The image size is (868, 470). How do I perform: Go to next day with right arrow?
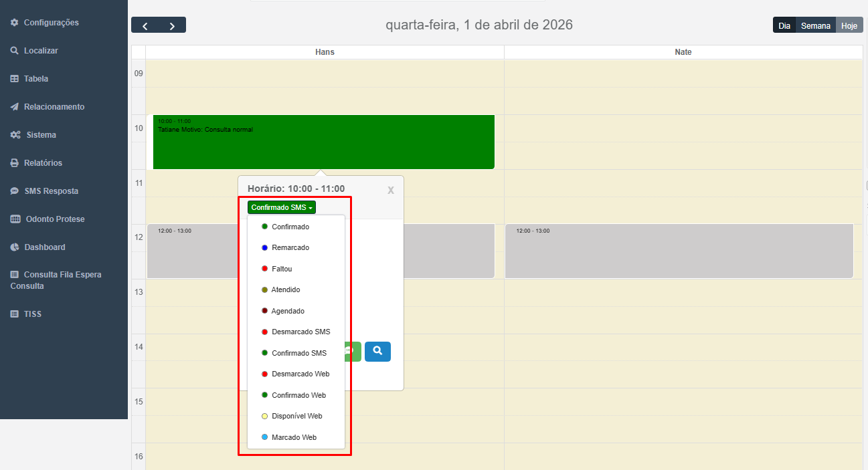pyautogui.click(x=172, y=25)
